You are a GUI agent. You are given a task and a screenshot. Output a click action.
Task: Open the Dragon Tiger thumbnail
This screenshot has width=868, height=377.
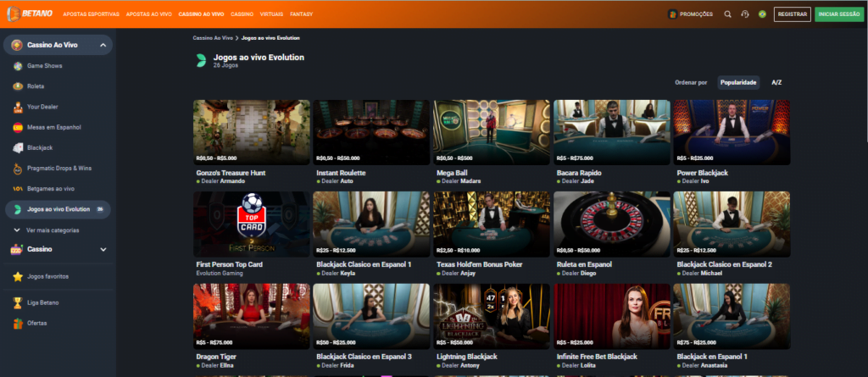[251, 316]
